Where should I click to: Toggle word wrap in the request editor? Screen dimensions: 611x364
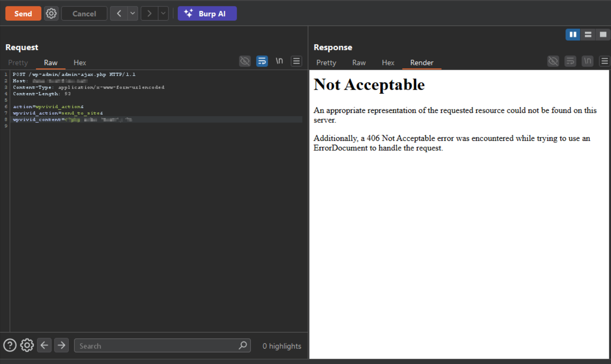pyautogui.click(x=262, y=61)
